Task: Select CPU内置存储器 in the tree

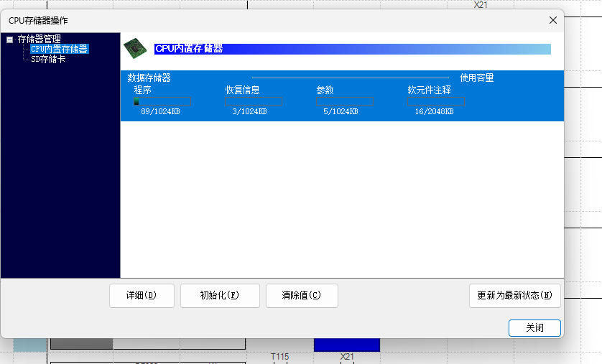Action: coord(59,49)
